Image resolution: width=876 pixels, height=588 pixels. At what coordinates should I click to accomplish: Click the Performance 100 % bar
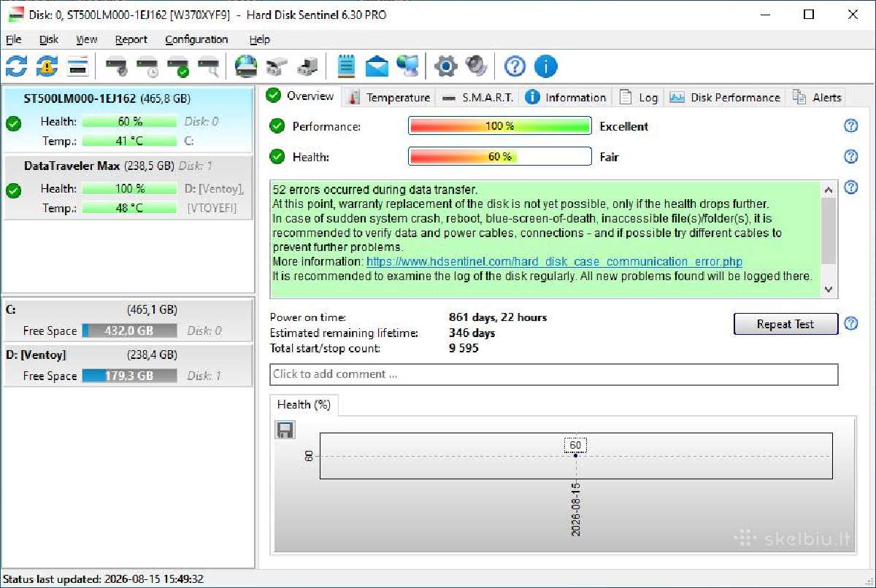(499, 126)
